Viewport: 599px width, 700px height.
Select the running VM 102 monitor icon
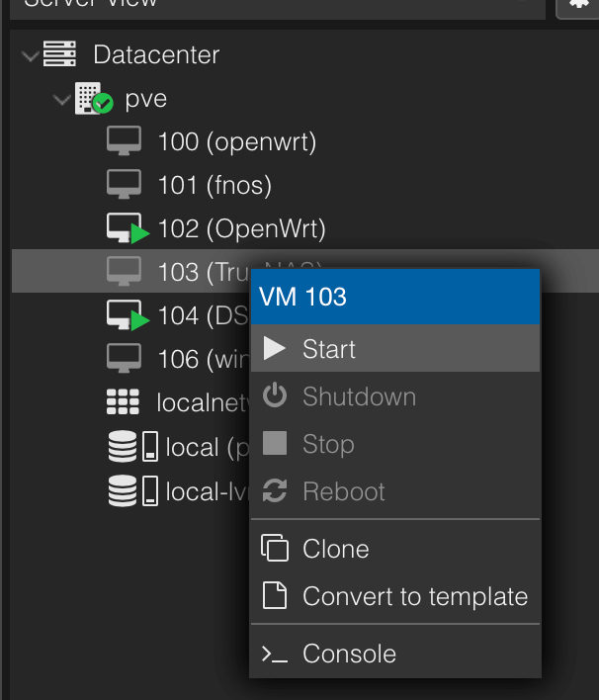(126, 229)
